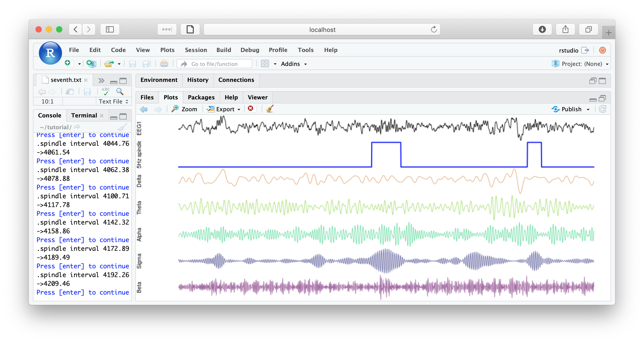Click the spell check ABC icon
The height and width of the screenshot is (343, 644).
pyautogui.click(x=106, y=91)
